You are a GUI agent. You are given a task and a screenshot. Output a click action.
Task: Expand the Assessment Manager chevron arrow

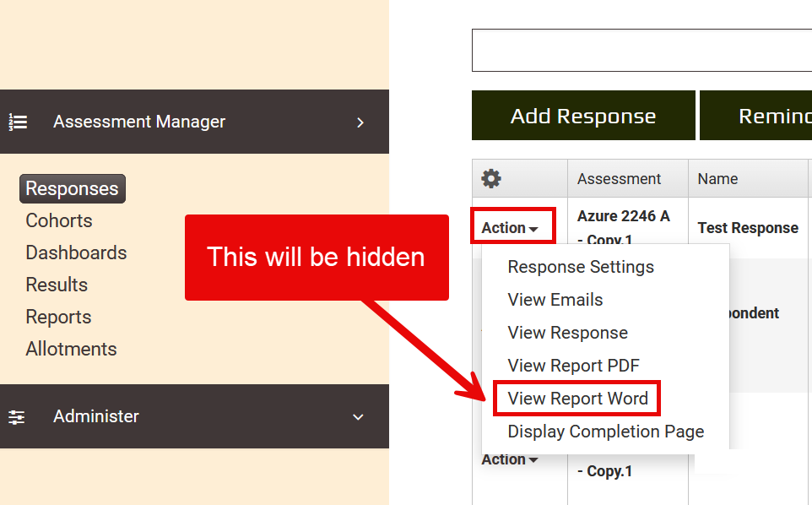tap(360, 122)
